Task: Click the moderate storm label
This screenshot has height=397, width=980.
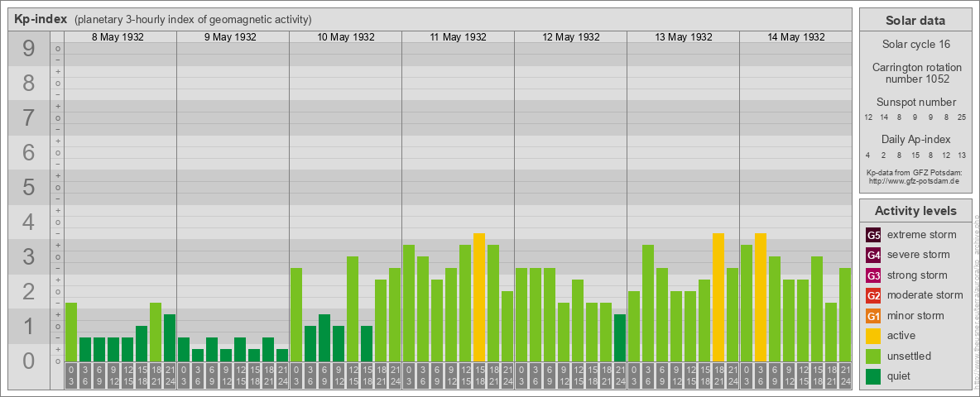Action: click(925, 294)
